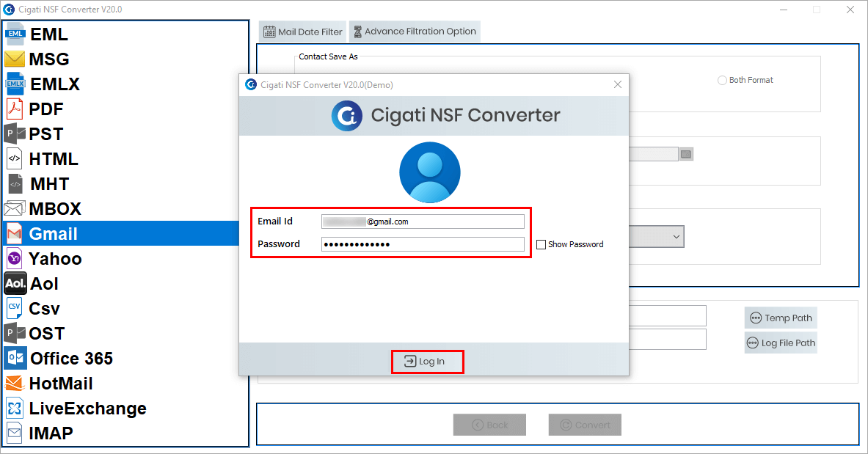The image size is (868, 454).
Task: Choose the MSG envelope icon
Action: point(15,59)
